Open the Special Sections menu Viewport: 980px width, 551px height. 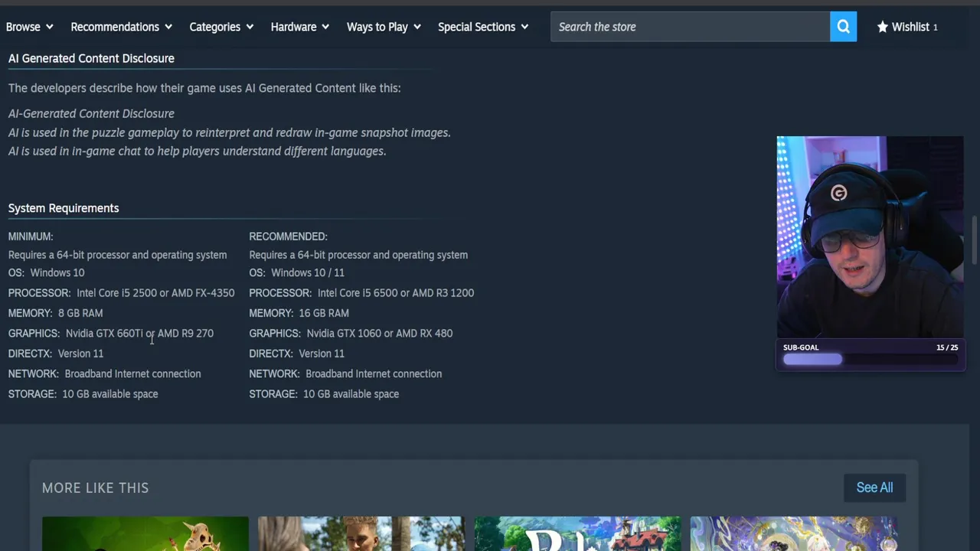(x=483, y=27)
